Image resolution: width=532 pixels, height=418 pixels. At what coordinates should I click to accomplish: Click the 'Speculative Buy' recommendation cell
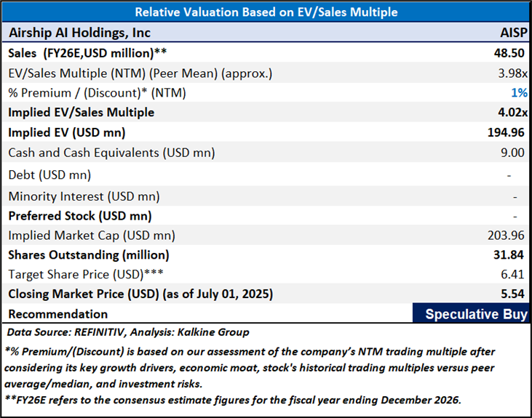coord(471,313)
